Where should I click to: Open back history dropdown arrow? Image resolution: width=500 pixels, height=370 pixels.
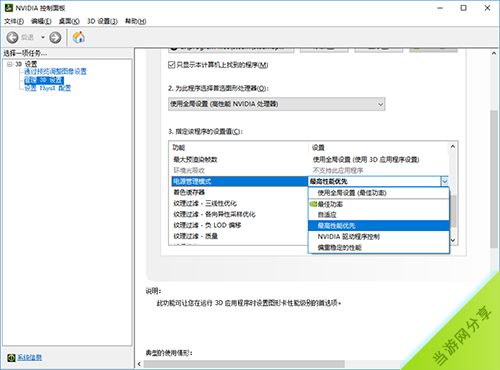coord(43,37)
